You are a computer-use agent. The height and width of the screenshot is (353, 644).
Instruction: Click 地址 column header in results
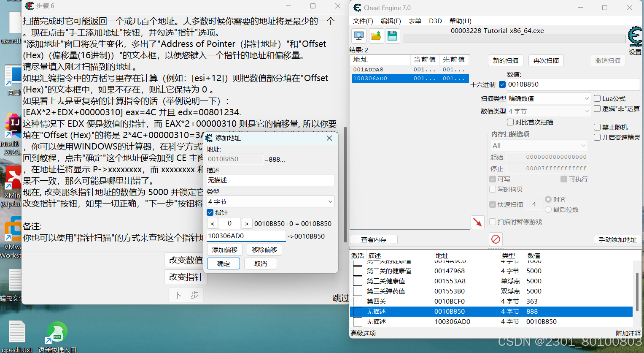point(380,60)
